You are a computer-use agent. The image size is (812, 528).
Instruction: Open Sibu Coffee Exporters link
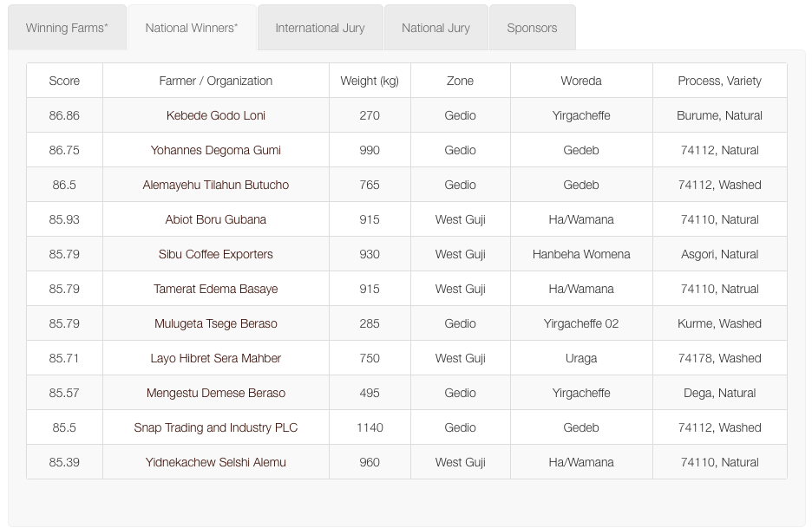point(216,254)
